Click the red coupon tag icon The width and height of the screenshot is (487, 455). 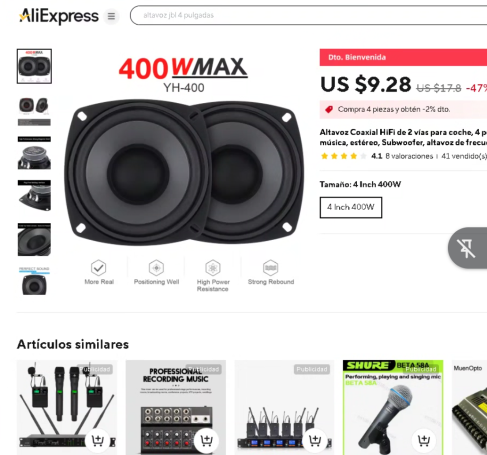(329, 109)
